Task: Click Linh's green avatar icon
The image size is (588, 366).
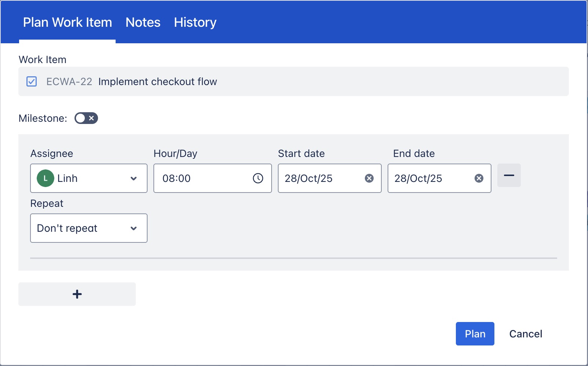Action: [46, 179]
